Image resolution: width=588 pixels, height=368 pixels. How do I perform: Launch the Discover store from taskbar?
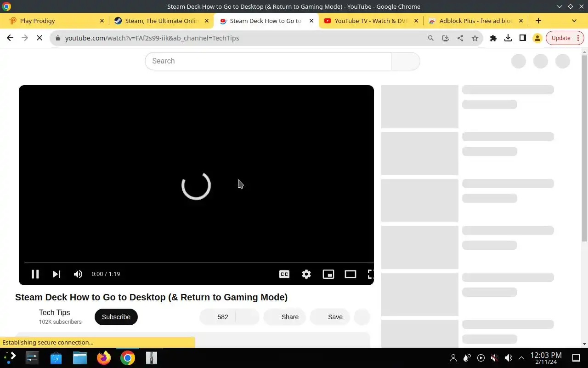[x=56, y=358]
